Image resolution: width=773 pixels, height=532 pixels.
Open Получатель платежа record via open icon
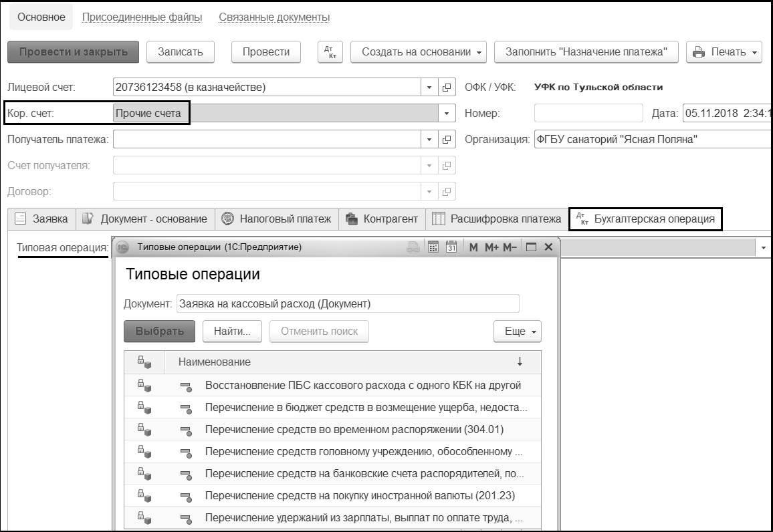coord(446,140)
